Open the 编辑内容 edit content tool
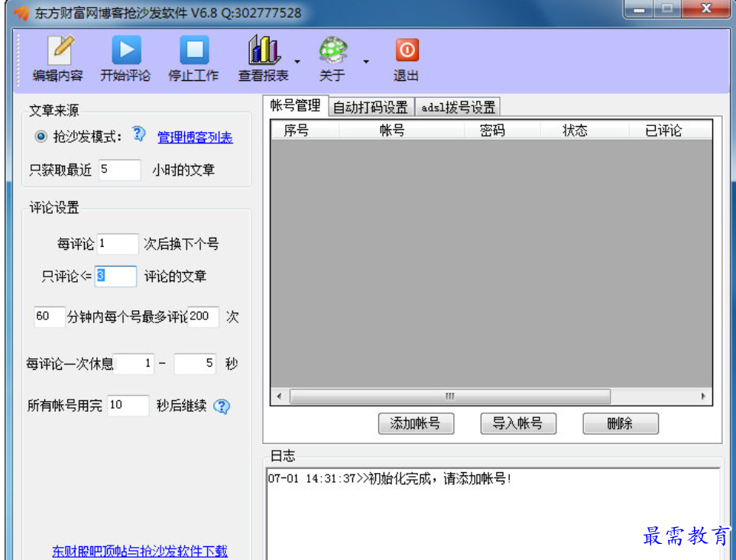Image resolution: width=736 pixels, height=560 pixels. pos(58,59)
